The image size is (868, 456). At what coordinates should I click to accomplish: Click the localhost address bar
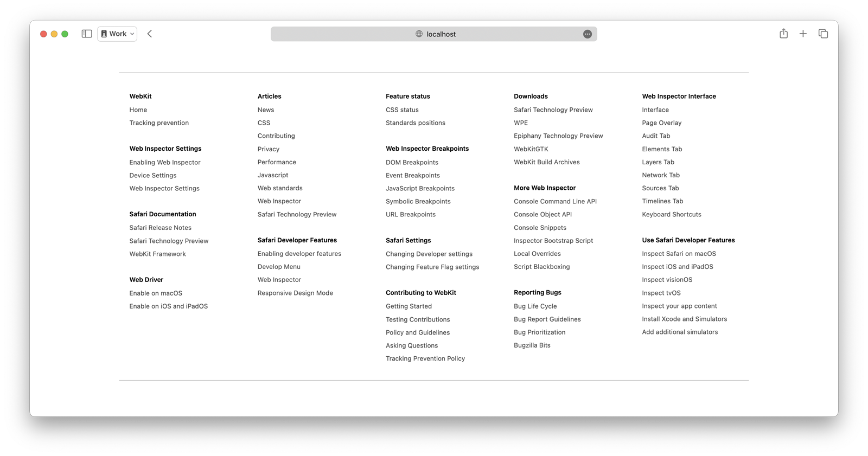[x=434, y=34]
